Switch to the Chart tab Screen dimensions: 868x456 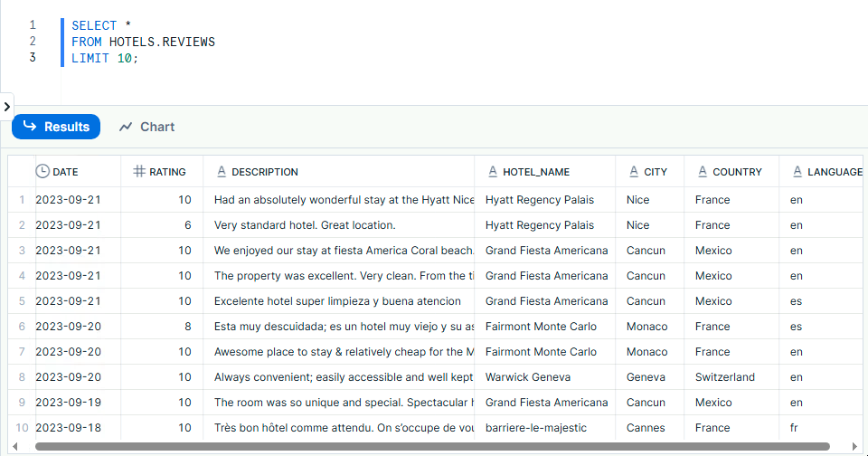[x=146, y=127]
